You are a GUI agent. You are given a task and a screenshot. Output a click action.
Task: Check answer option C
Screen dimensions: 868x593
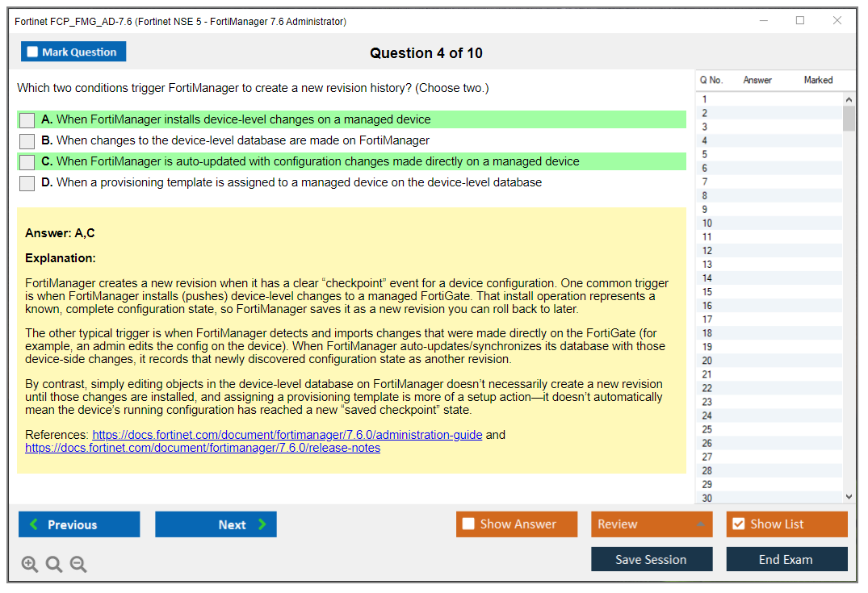(x=26, y=161)
